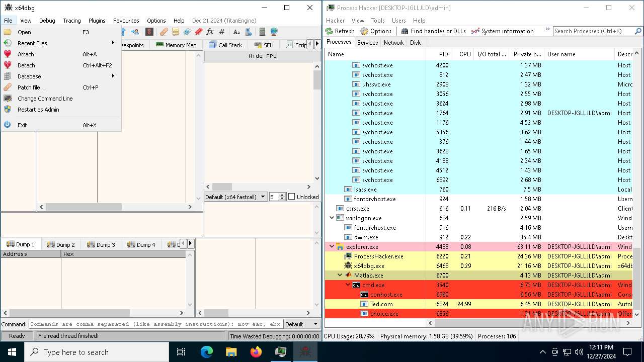Collapse the explorer.exe tree node
This screenshot has width=644, height=362.
click(x=332, y=247)
